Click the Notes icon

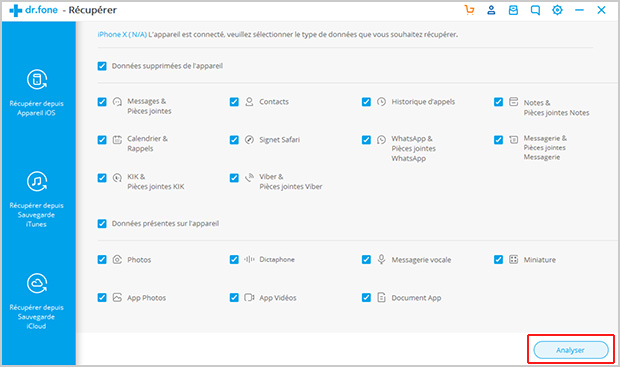[x=513, y=102]
